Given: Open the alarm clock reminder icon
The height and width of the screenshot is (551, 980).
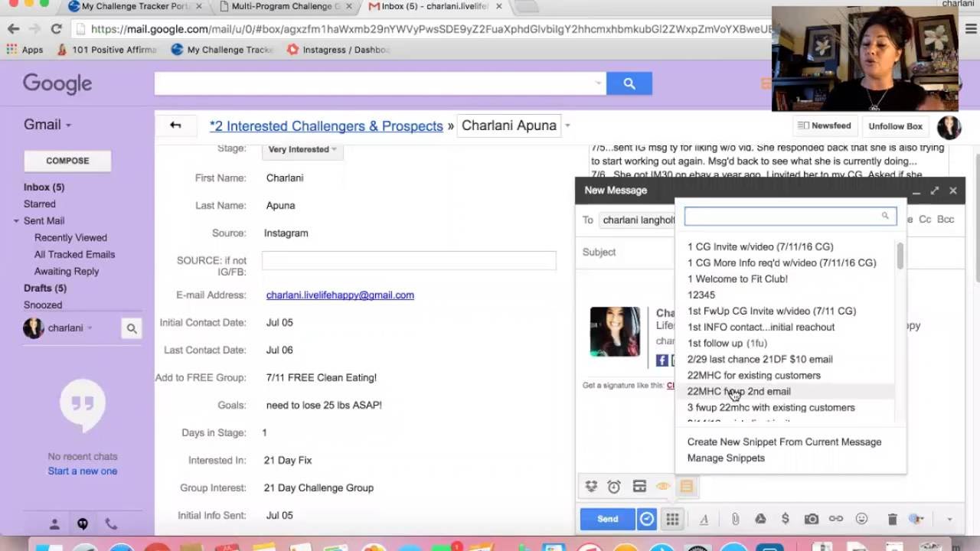Looking at the screenshot, I should (x=614, y=487).
